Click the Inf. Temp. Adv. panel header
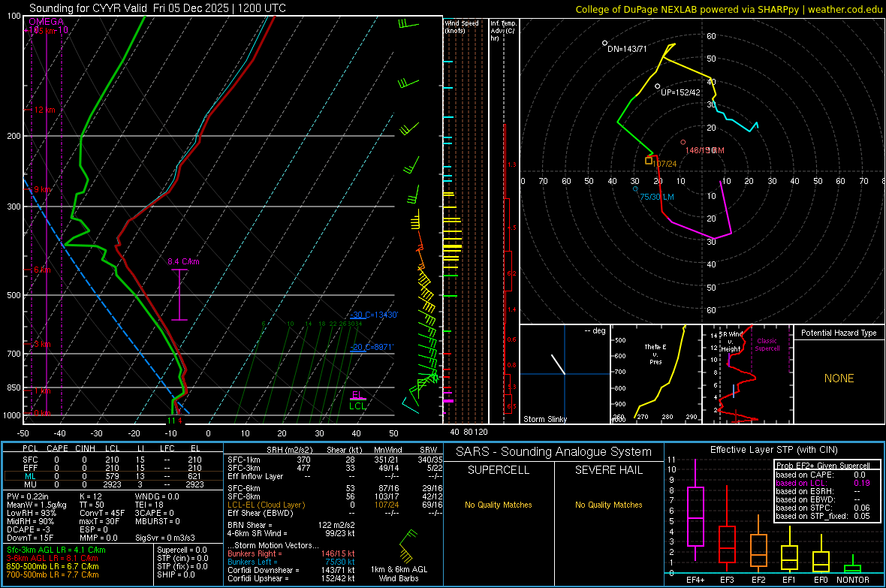The height and width of the screenshot is (588, 886). point(503,31)
